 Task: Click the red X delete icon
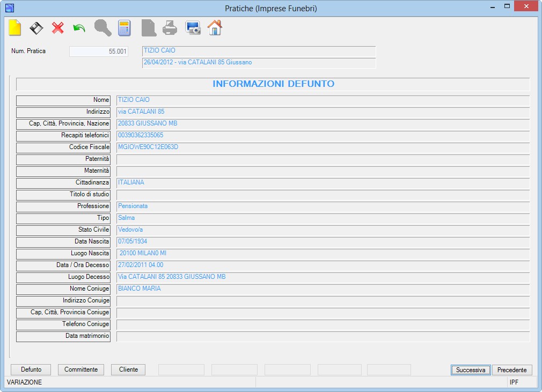[x=58, y=28]
